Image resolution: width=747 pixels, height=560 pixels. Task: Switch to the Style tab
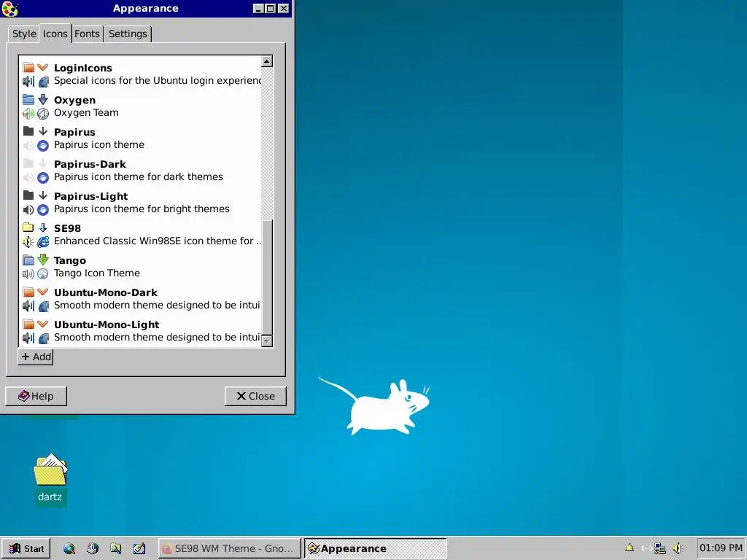(x=24, y=34)
